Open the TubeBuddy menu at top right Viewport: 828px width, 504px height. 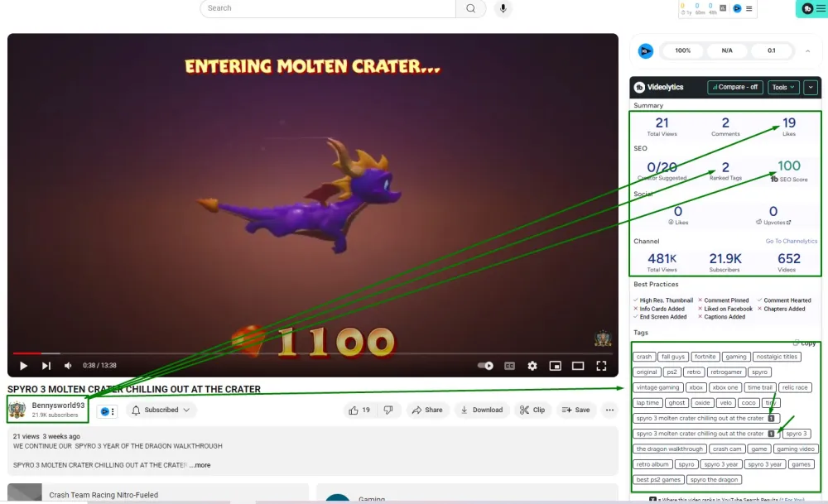click(x=821, y=8)
